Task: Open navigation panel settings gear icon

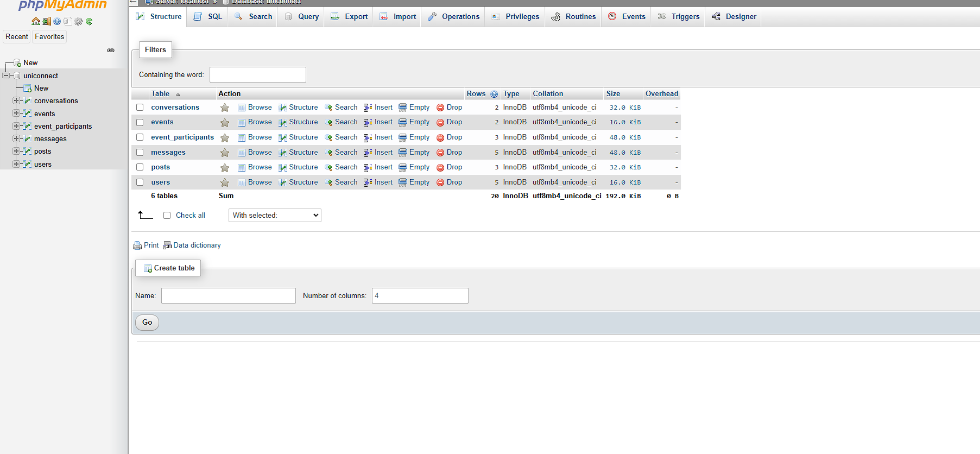Action: 78,21
